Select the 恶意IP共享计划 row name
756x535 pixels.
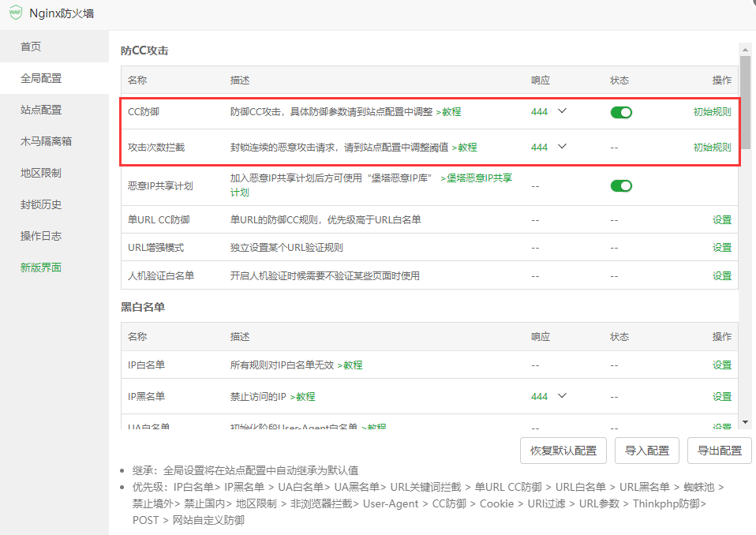pos(160,186)
